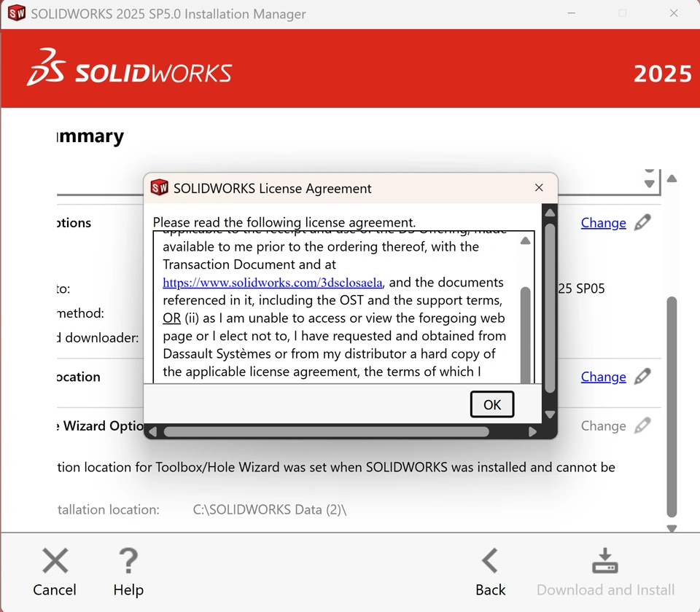Click OK in the License Agreement dialog
The image size is (700, 612).
pos(492,404)
